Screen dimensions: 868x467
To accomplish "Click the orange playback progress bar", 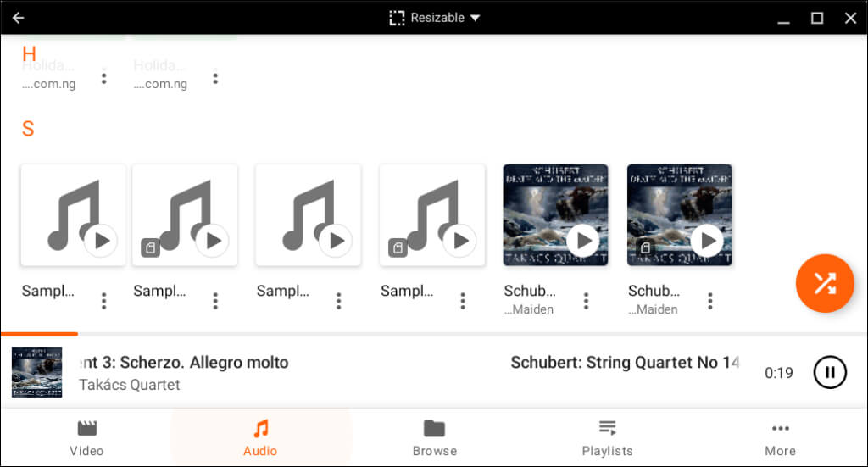I will (x=39, y=334).
